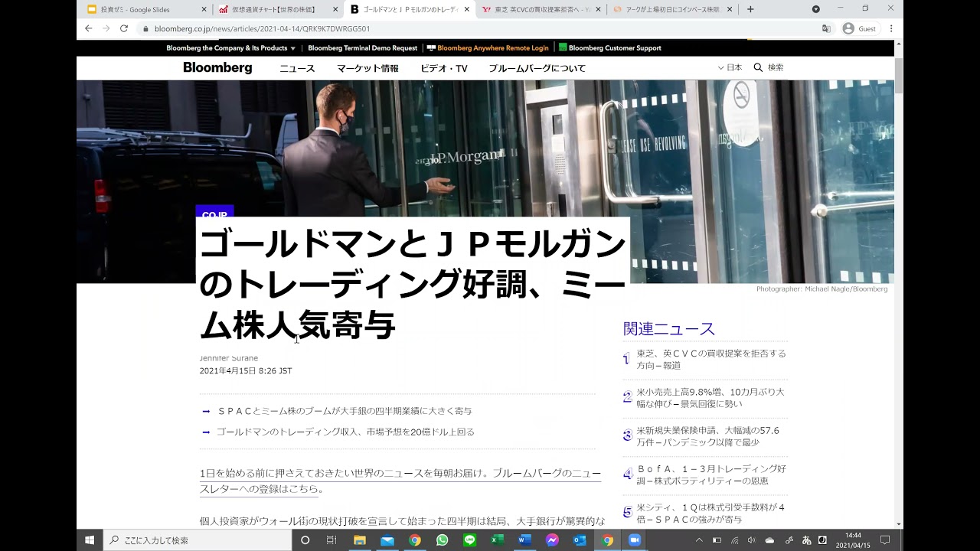Open related news BofA 1-3月トレーディング好調
The image size is (980, 551).
point(711,474)
